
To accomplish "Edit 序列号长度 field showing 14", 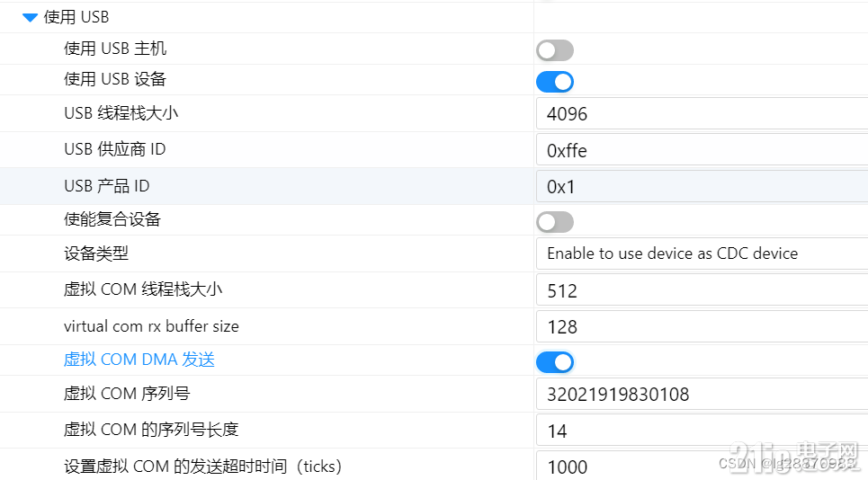I will (702, 431).
